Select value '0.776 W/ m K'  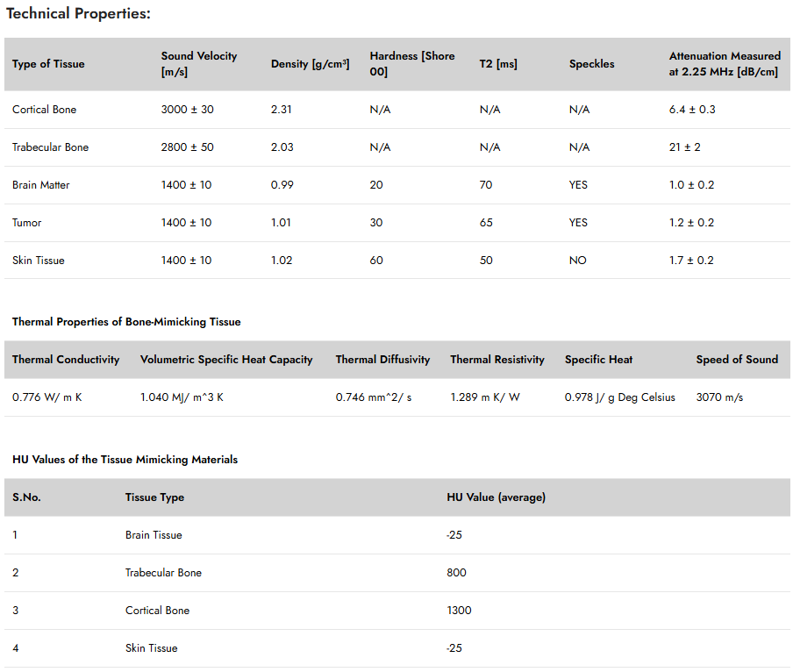[47, 397]
